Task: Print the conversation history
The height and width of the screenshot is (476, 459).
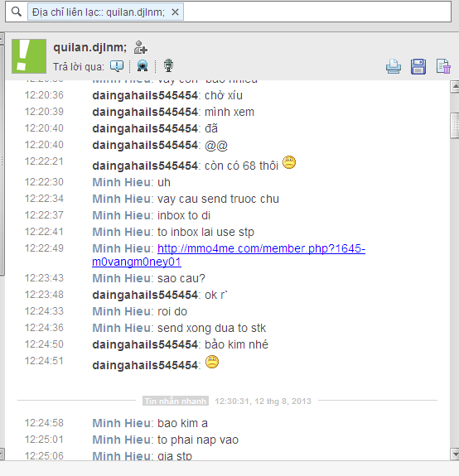Action: [x=394, y=66]
